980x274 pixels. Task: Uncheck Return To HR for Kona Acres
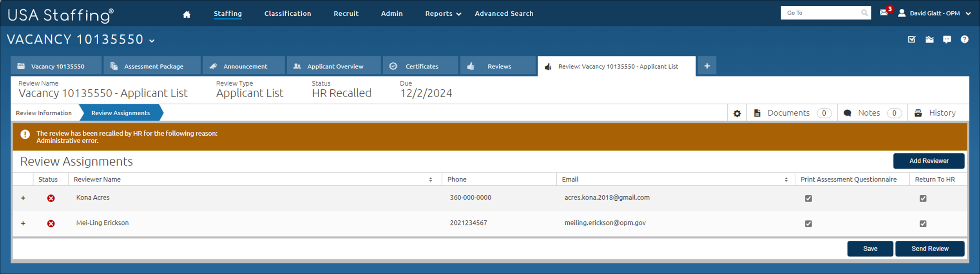pyautogui.click(x=923, y=198)
